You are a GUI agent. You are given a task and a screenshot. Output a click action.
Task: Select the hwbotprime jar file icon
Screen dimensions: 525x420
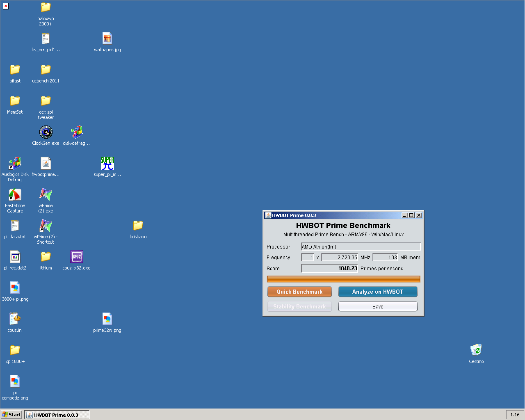[x=46, y=163]
